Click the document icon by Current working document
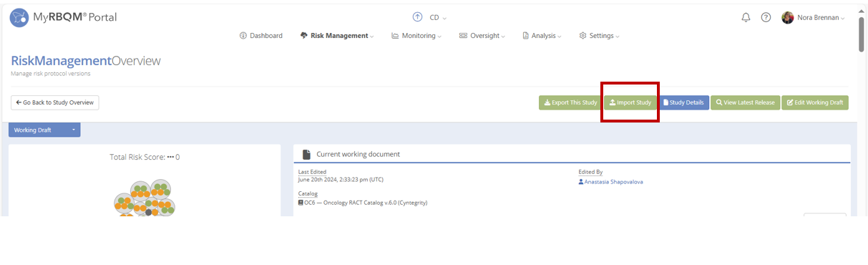The width and height of the screenshot is (868, 265). (x=306, y=154)
